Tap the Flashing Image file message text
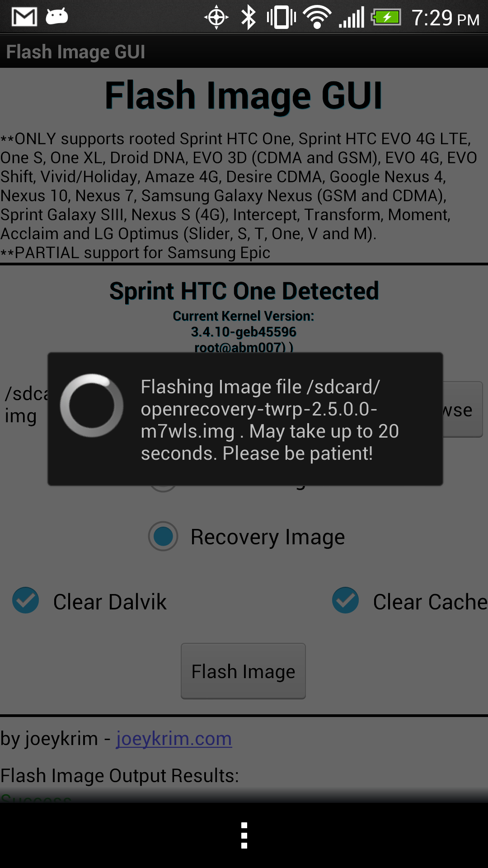The height and width of the screenshot is (868, 488). (x=270, y=420)
